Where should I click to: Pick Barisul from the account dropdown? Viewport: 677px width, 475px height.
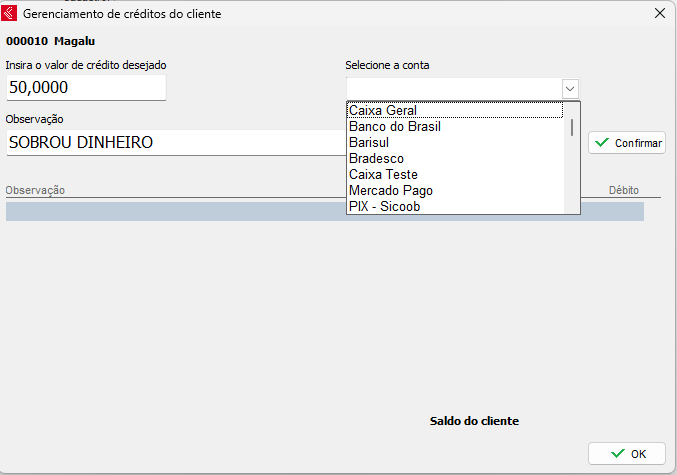pos(454,143)
